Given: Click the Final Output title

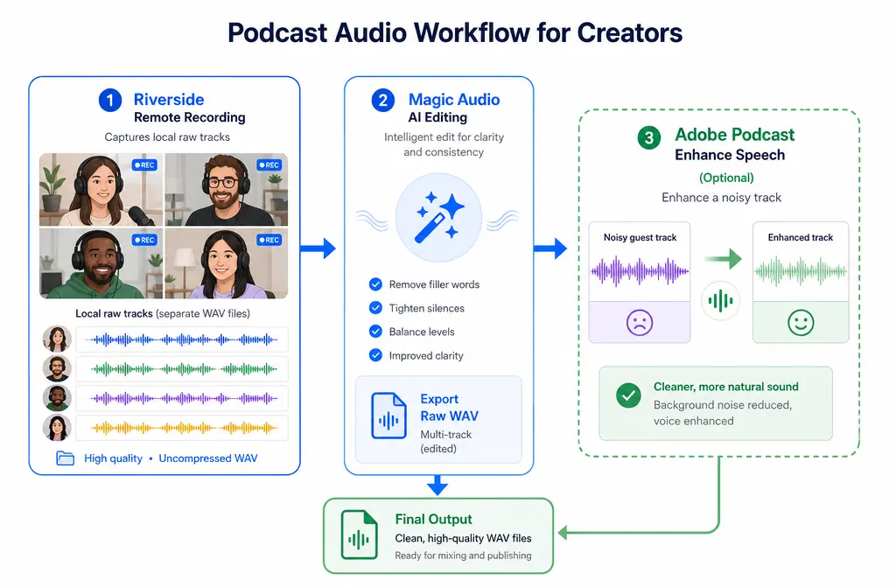Looking at the screenshot, I should (434, 519).
